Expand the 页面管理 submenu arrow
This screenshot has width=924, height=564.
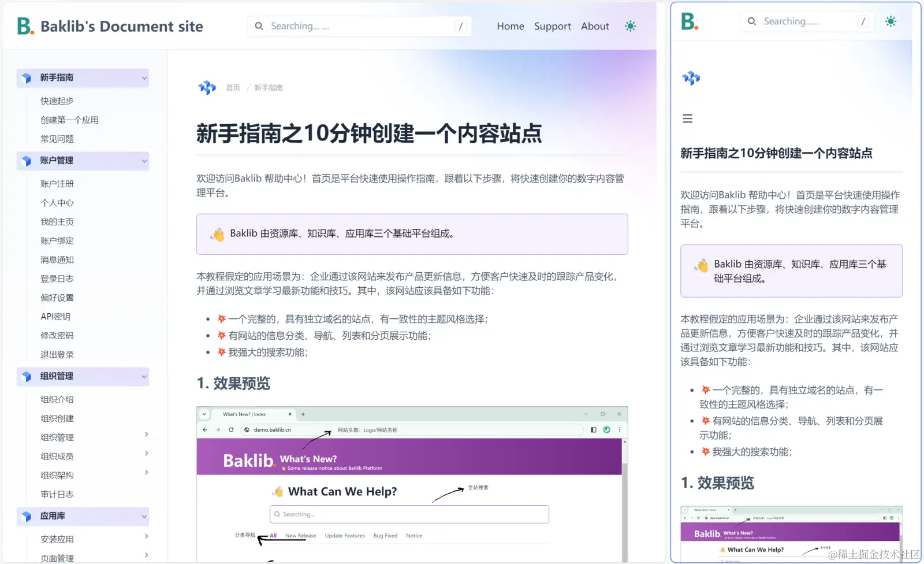pyautogui.click(x=147, y=555)
